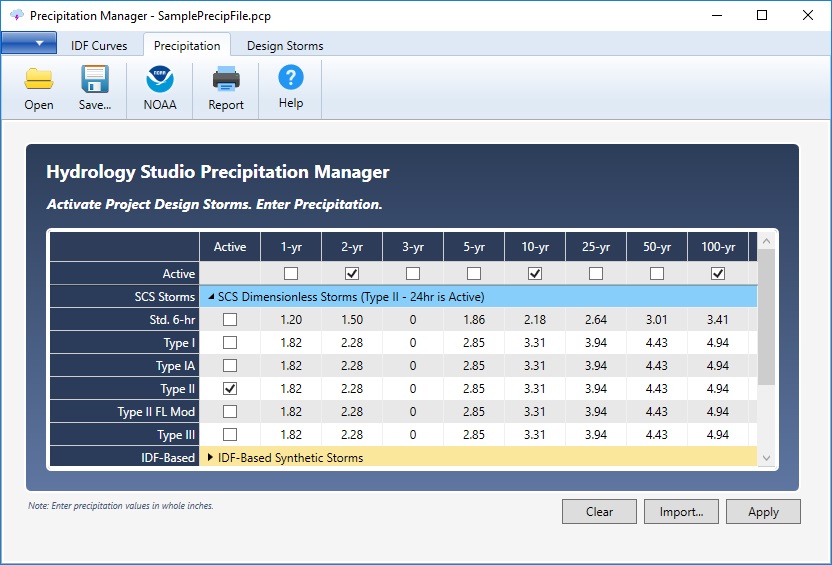Click the table scrollbar up arrow
The image size is (832, 565).
click(766, 241)
